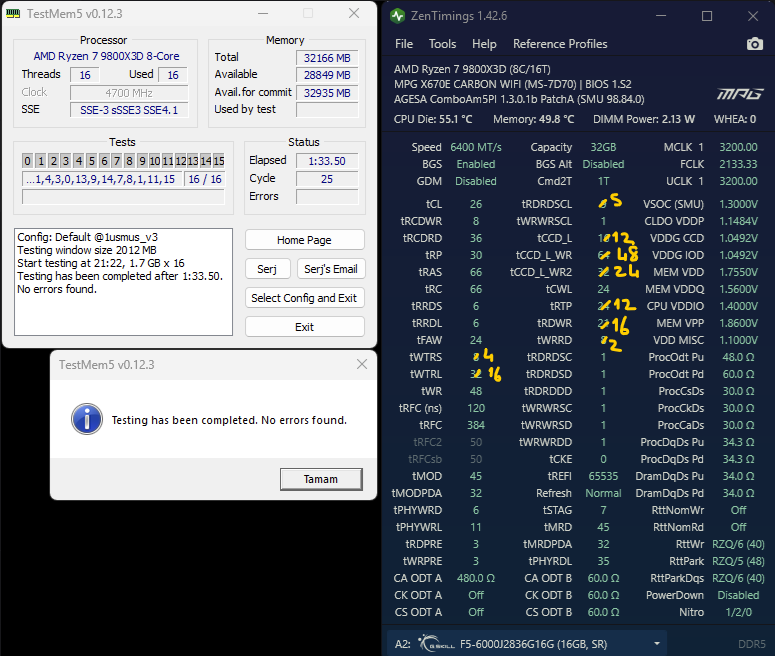Viewport: 775px width, 656px height.
Task: Click the CPU Die: 55.1 °C reading
Action: pyautogui.click(x=433, y=119)
